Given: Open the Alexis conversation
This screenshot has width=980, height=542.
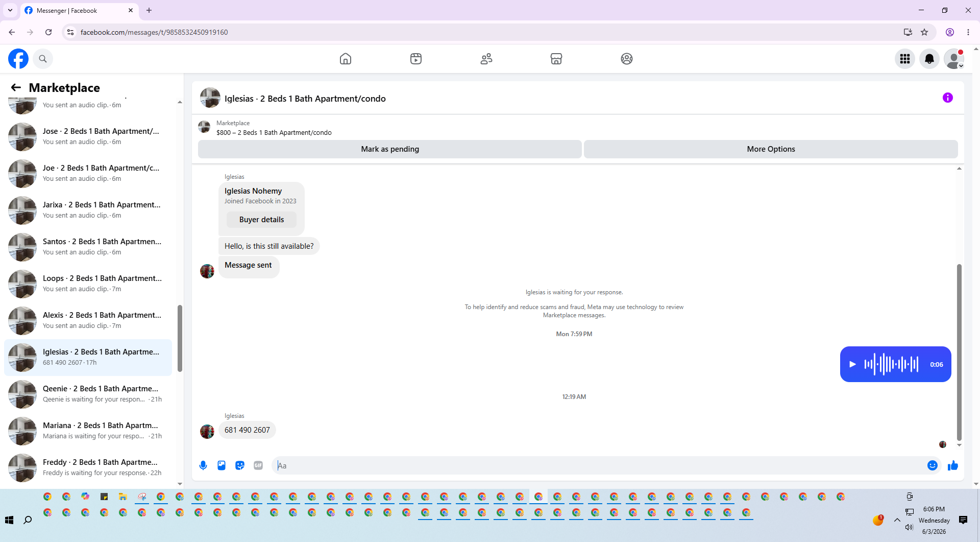Looking at the screenshot, I should 88,320.
